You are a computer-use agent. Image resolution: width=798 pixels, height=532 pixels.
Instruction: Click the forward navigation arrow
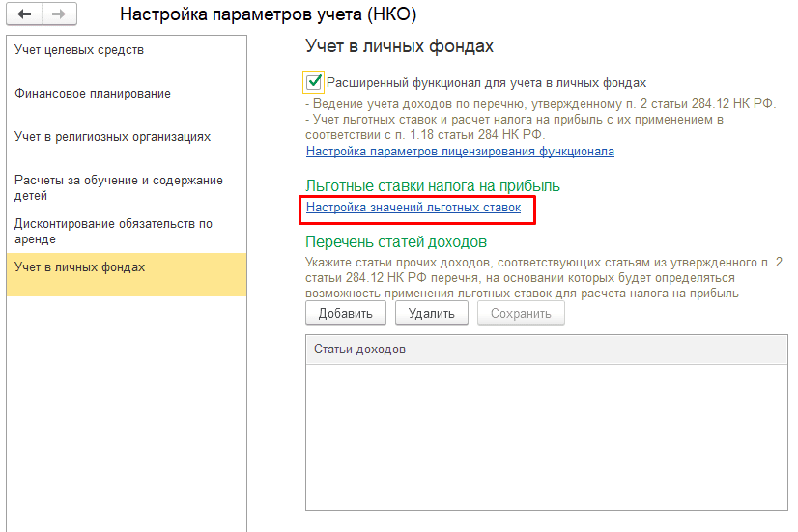point(58,14)
